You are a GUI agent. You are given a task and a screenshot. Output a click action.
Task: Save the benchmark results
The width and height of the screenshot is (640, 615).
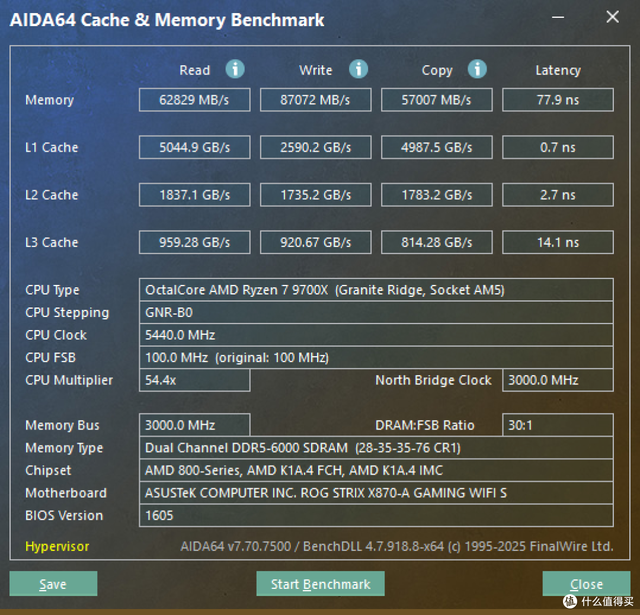[53, 584]
